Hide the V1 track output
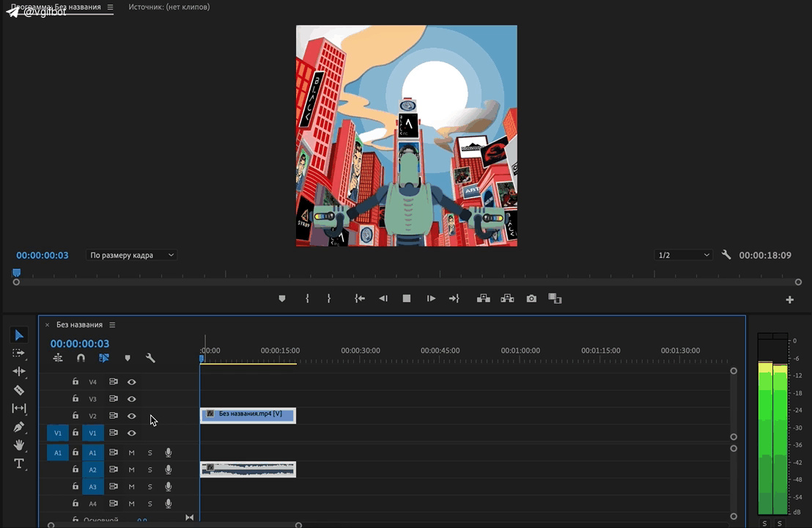This screenshot has height=528, width=812. [x=131, y=433]
